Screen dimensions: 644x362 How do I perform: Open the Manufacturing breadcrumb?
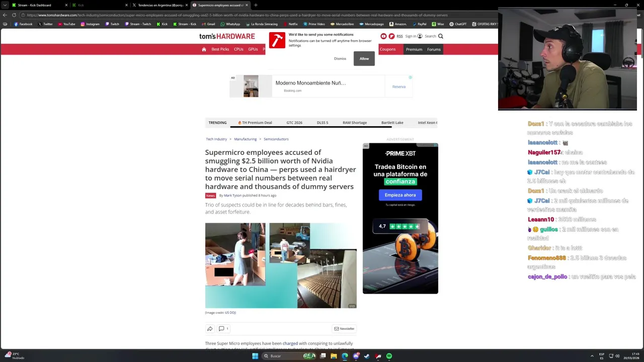tap(245, 139)
